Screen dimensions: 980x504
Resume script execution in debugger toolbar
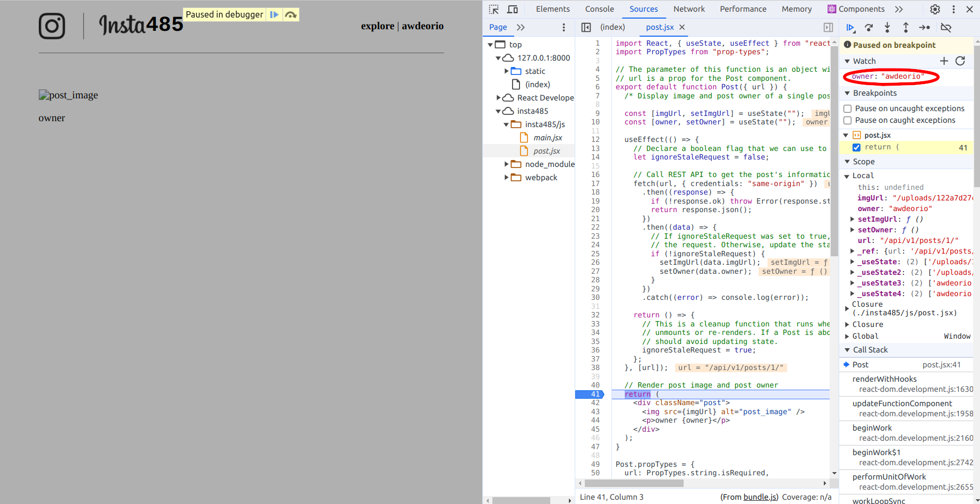coord(850,27)
